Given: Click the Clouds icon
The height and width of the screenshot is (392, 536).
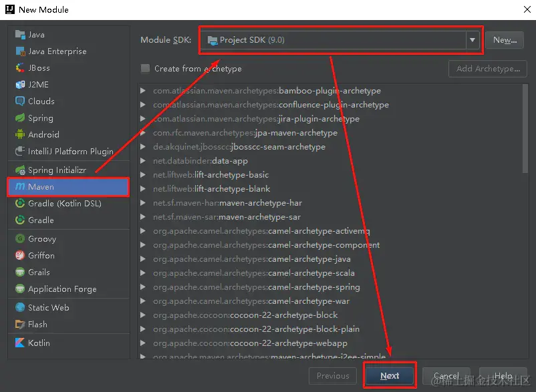Looking at the screenshot, I should pyautogui.click(x=20, y=101).
